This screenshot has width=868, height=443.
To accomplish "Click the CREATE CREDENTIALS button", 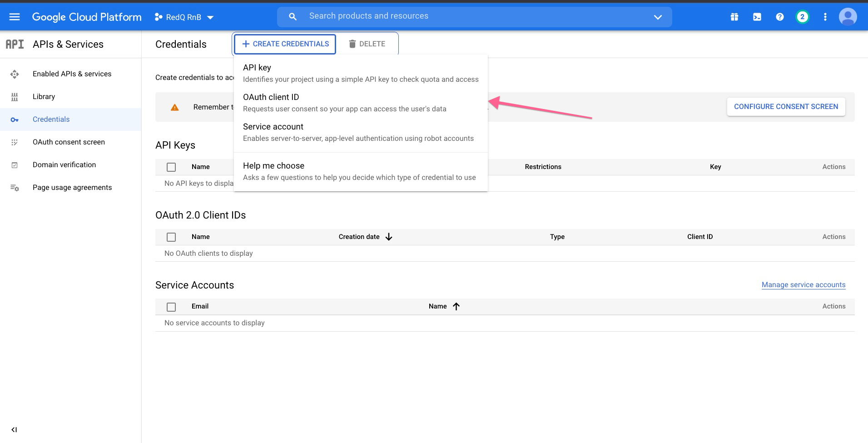I will tap(285, 44).
